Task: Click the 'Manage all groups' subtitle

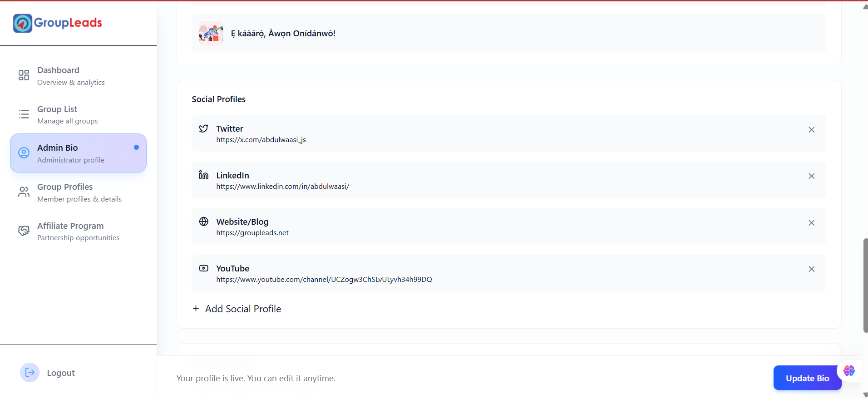Action: click(67, 121)
